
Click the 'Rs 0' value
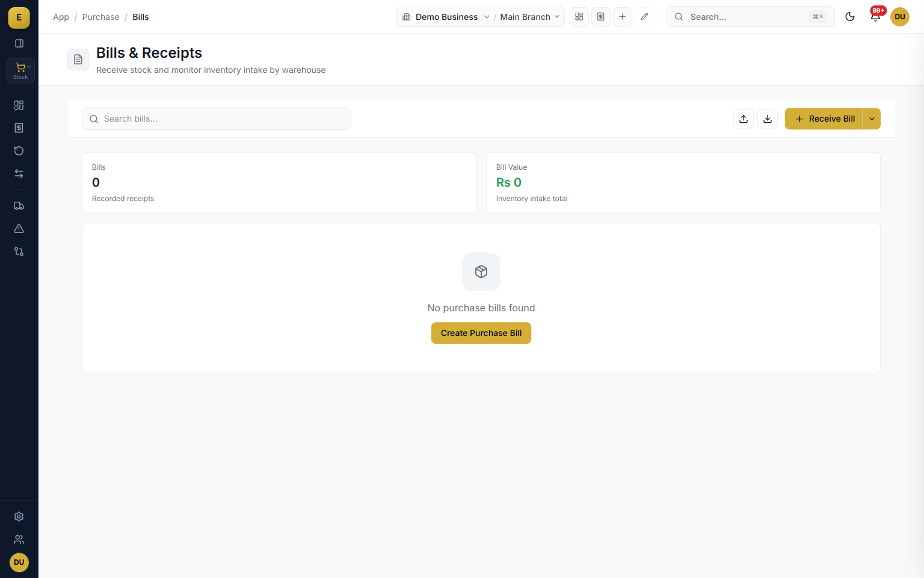509,182
